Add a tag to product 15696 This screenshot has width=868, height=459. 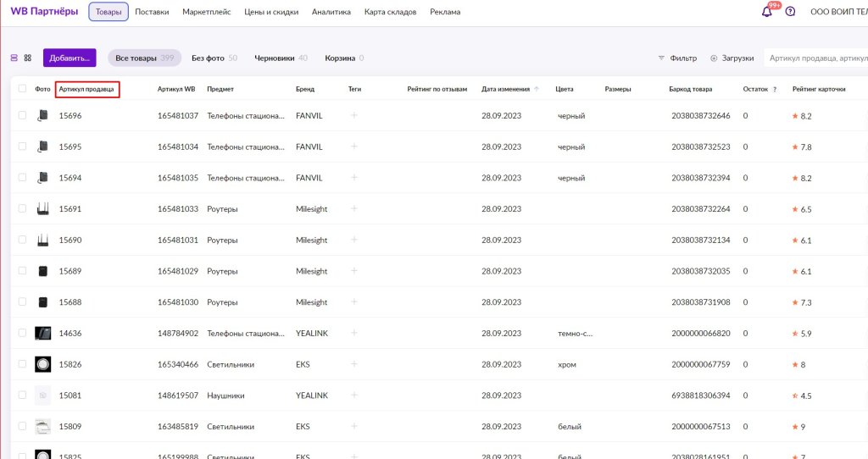point(354,115)
